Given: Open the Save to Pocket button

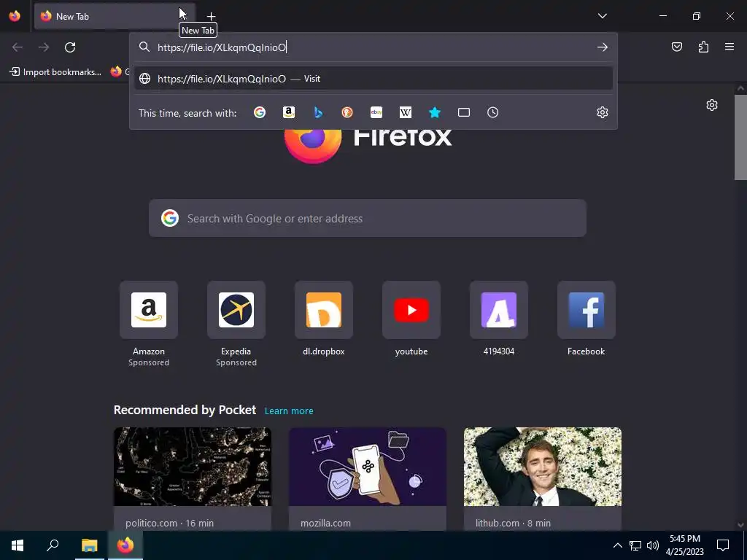Looking at the screenshot, I should 676,47.
